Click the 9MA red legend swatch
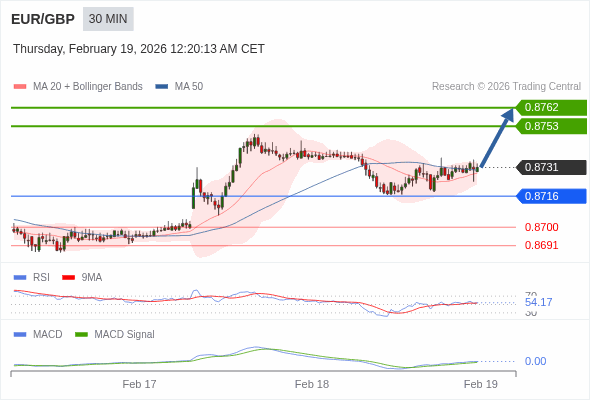This screenshot has height=400, width=590. click(x=68, y=278)
